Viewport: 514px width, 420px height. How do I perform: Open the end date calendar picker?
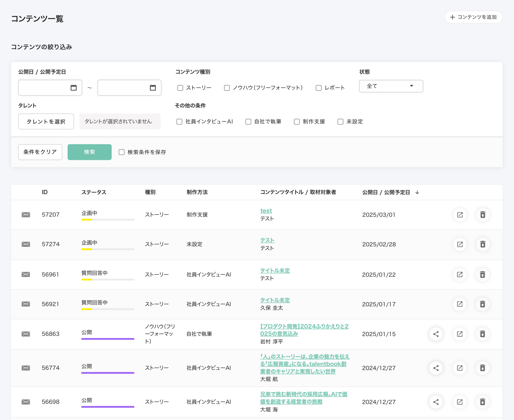click(153, 87)
